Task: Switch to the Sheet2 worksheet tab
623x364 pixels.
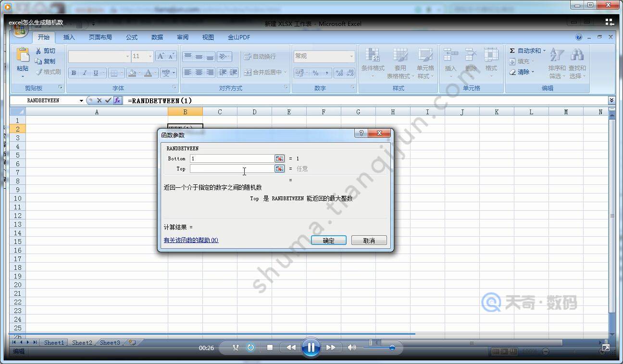Action: coord(82,343)
